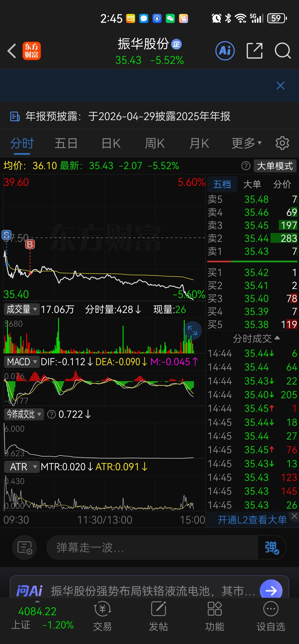Tap the 卖1 35.43 order row
This screenshot has height=644, width=299.
coord(252,251)
